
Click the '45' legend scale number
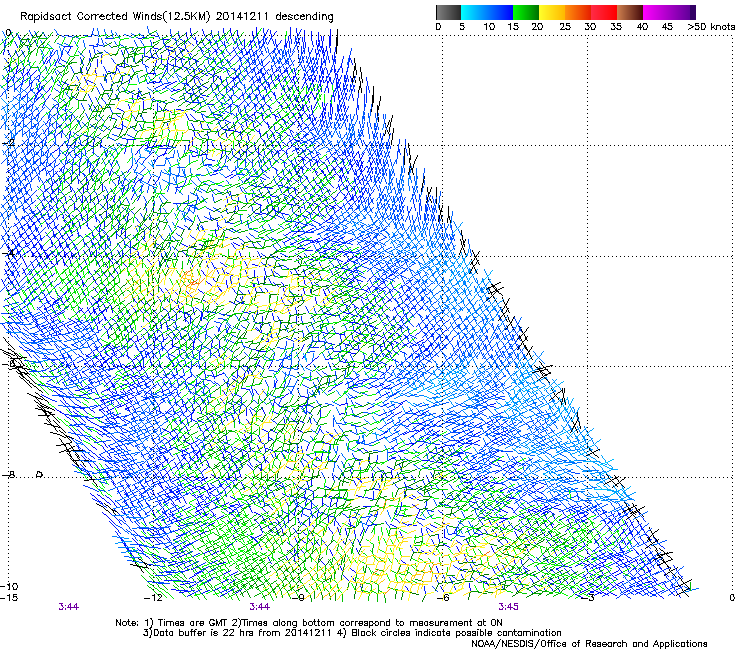[667, 27]
